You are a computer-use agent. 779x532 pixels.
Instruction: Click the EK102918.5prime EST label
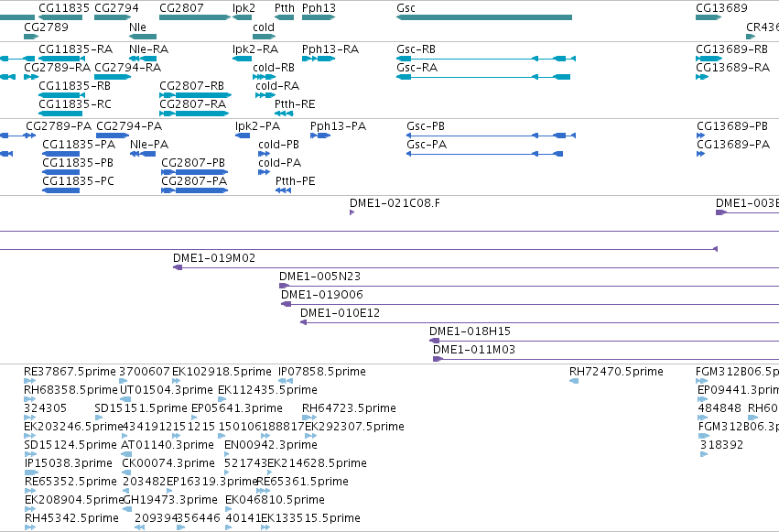click(222, 372)
